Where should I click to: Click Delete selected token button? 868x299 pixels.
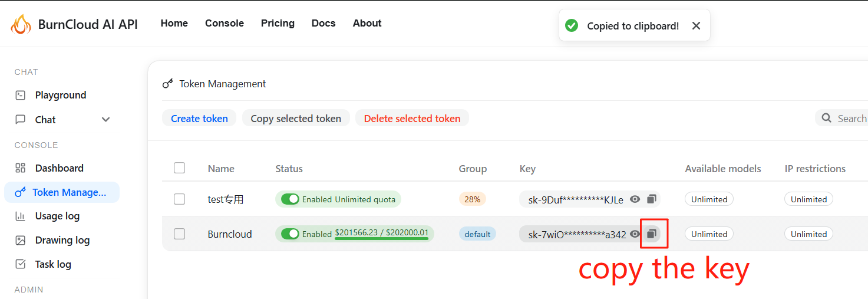[412, 118]
